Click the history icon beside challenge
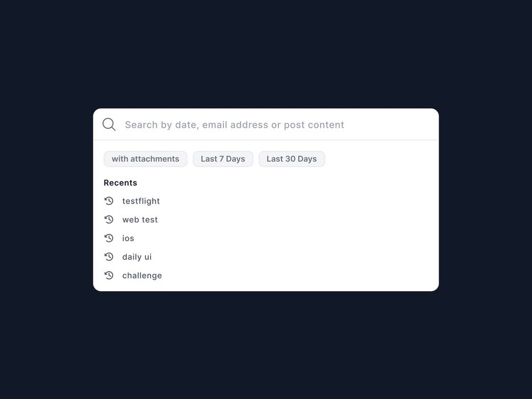The width and height of the screenshot is (532, 399). pyautogui.click(x=109, y=275)
